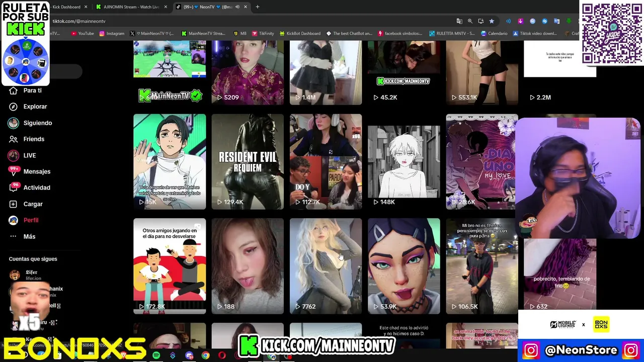This screenshot has width=644, height=362.
Task: Play the blonde cosplay video with 7762 views
Action: click(326, 266)
